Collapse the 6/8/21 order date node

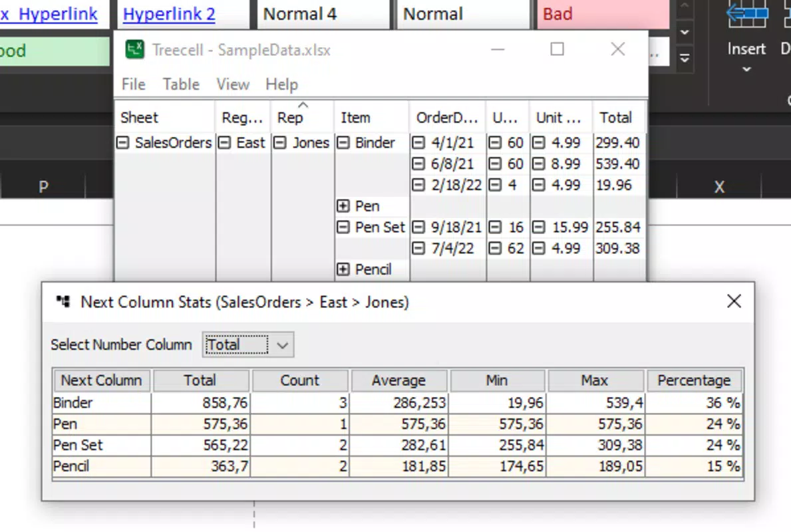click(418, 164)
